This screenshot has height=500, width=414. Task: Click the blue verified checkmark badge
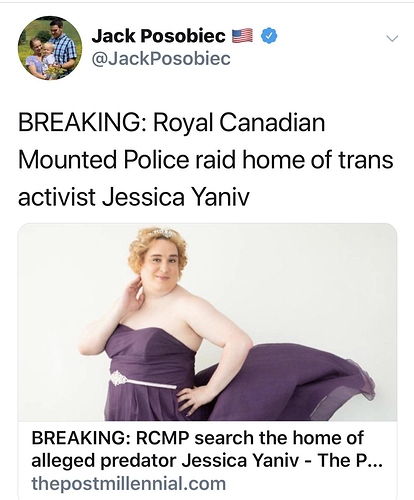click(x=269, y=36)
